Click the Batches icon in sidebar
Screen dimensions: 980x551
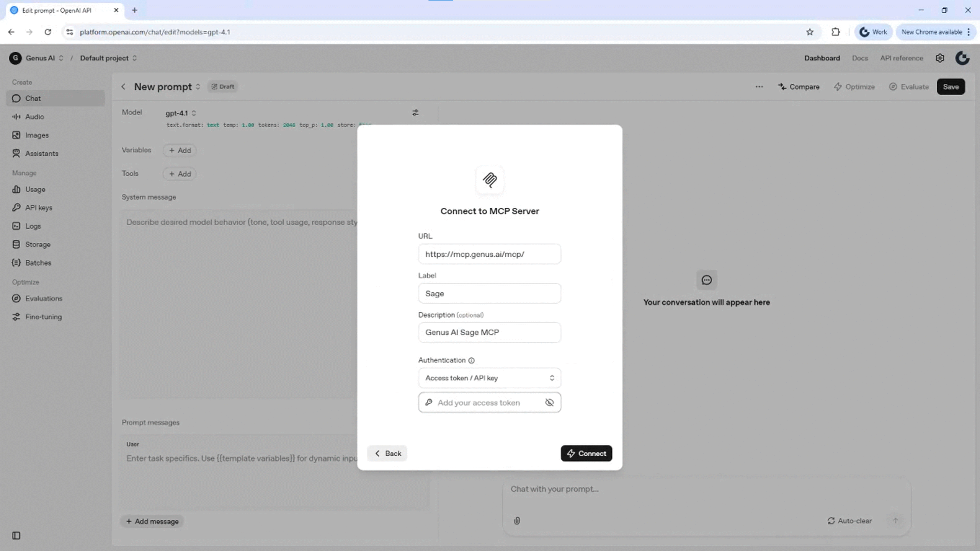tap(16, 263)
